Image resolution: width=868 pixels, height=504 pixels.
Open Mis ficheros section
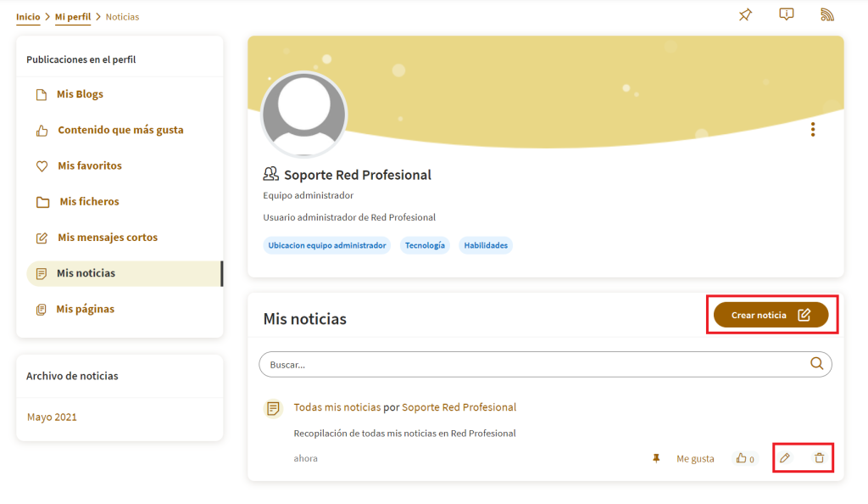coord(89,202)
